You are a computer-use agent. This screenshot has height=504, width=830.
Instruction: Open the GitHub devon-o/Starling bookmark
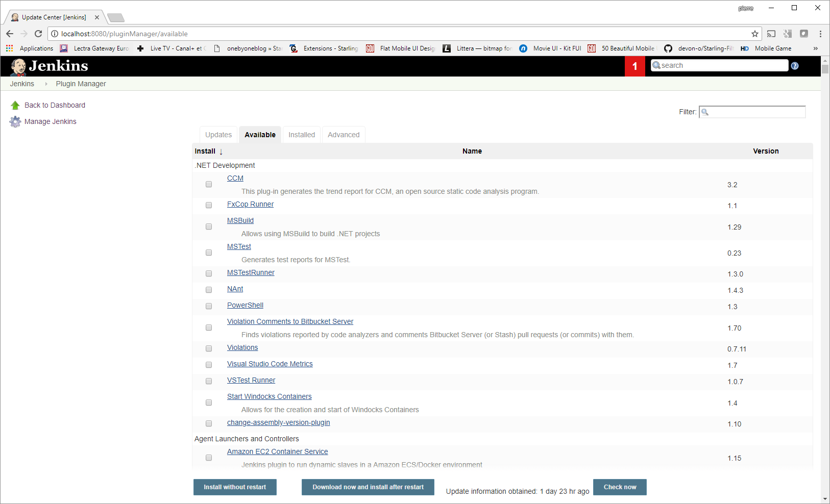point(699,48)
